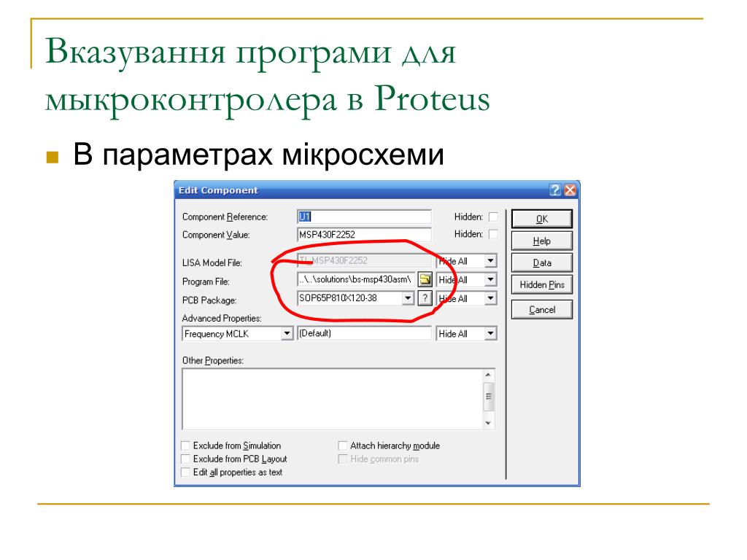Open Hide All dropdown for PCB Package

tap(490, 298)
